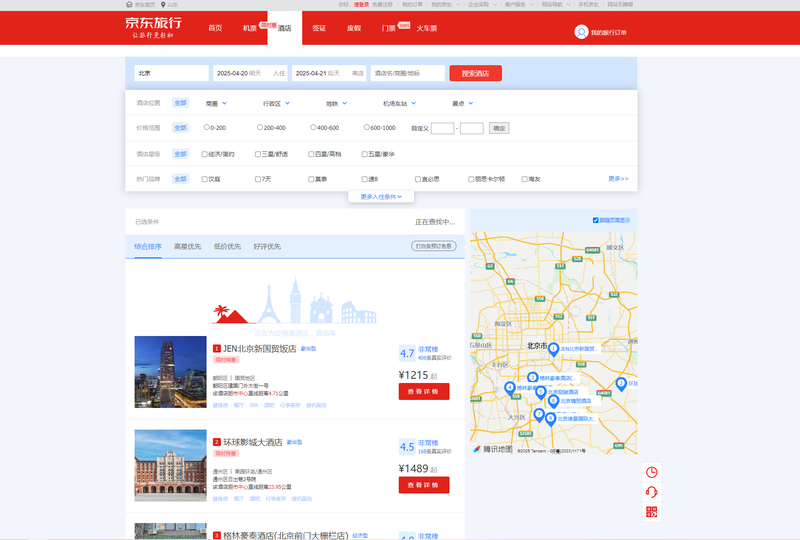Click the 4.5 rating badge
800x540 pixels.
tap(407, 447)
